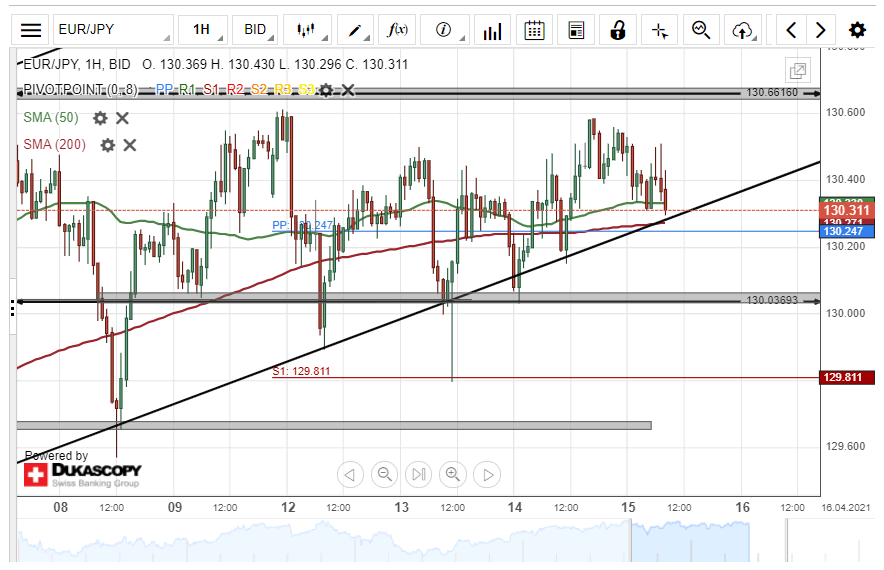This screenshot has width=884, height=570.
Task: Open the f(x) indicators menu
Action: (x=398, y=30)
